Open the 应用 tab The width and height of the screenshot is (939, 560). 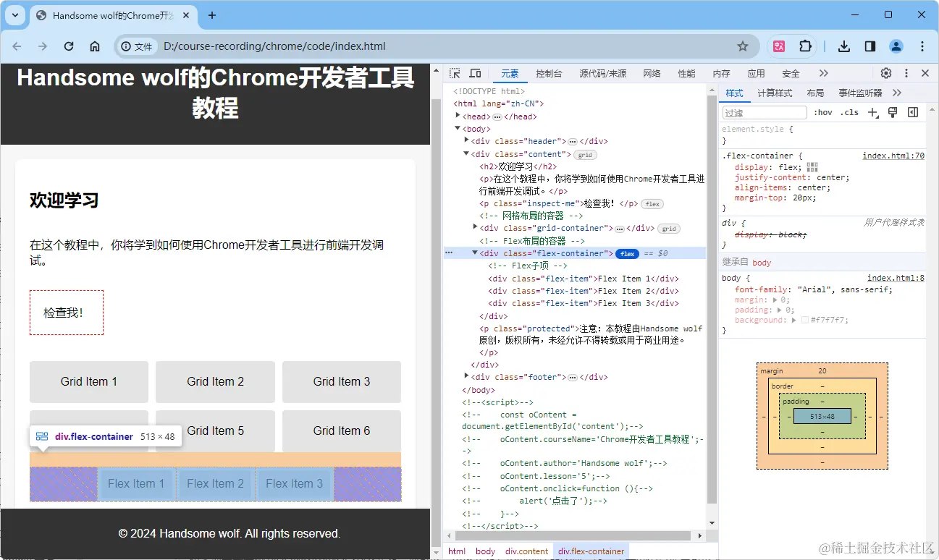click(x=756, y=73)
